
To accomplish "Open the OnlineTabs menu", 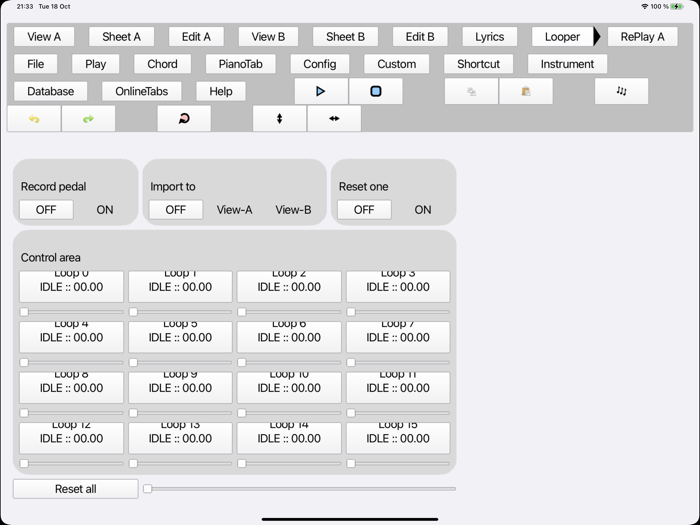I will pos(142,92).
